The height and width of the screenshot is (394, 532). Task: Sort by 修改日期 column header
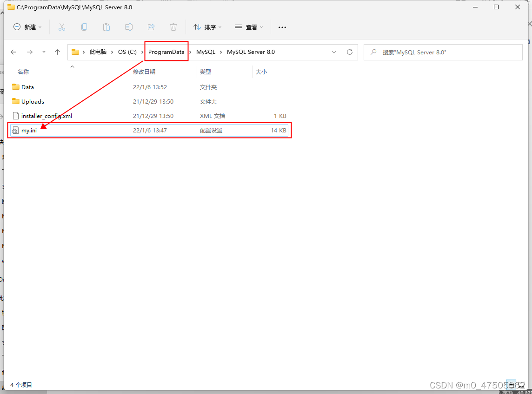(x=144, y=72)
